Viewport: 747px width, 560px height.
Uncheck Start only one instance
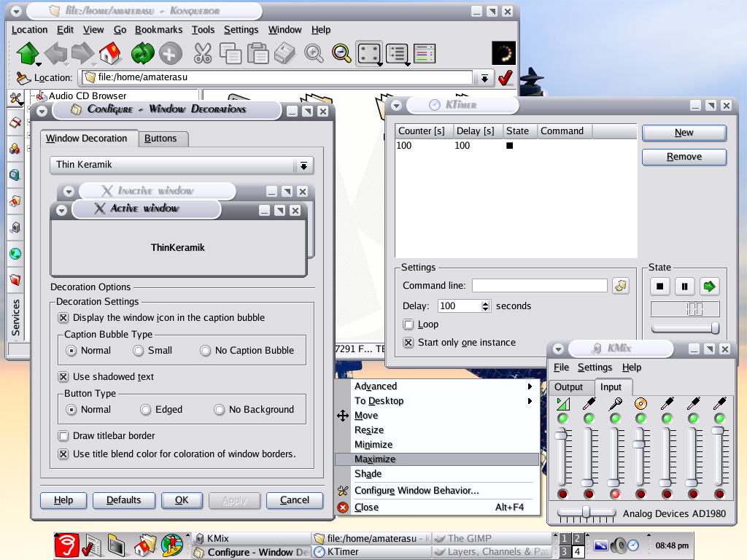click(409, 343)
